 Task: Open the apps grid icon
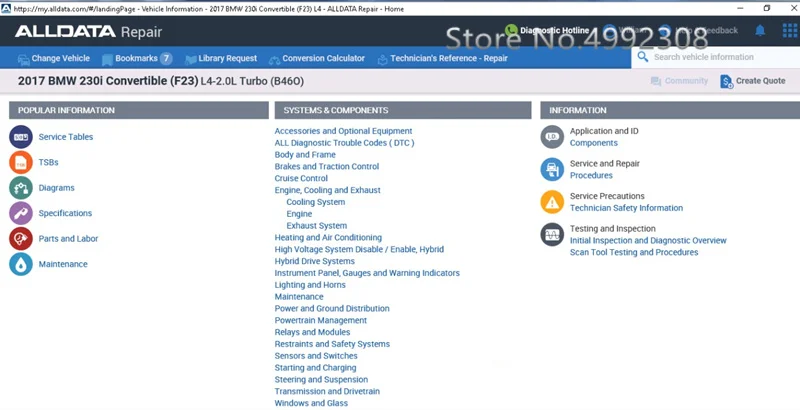(x=790, y=31)
